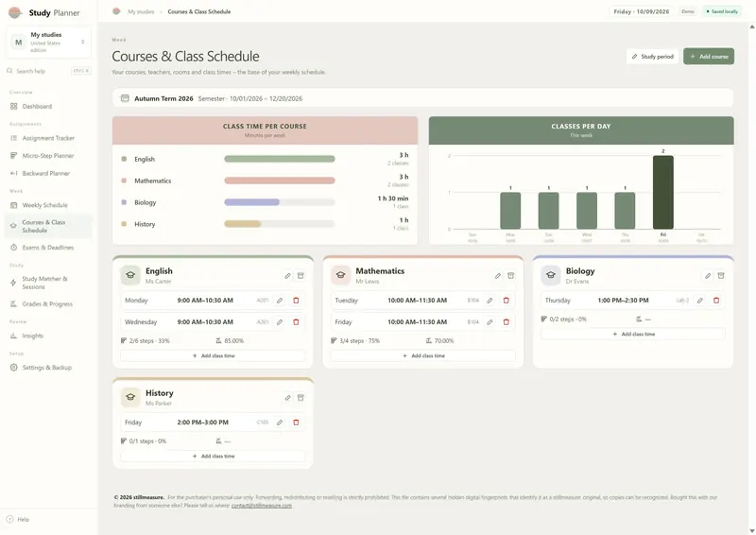The image size is (756, 535).
Task: Edit Mathematics Tuesday class time
Action: coord(490,301)
